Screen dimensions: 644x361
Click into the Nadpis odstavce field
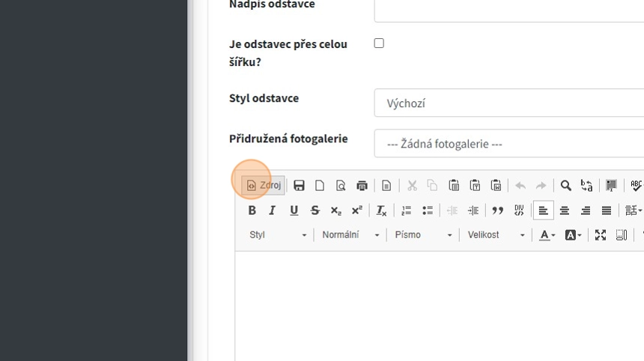click(x=509, y=7)
